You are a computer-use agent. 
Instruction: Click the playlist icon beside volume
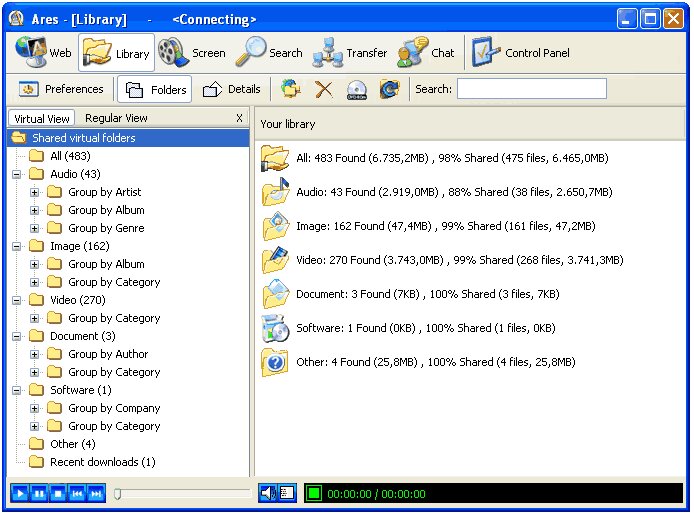coord(287,493)
